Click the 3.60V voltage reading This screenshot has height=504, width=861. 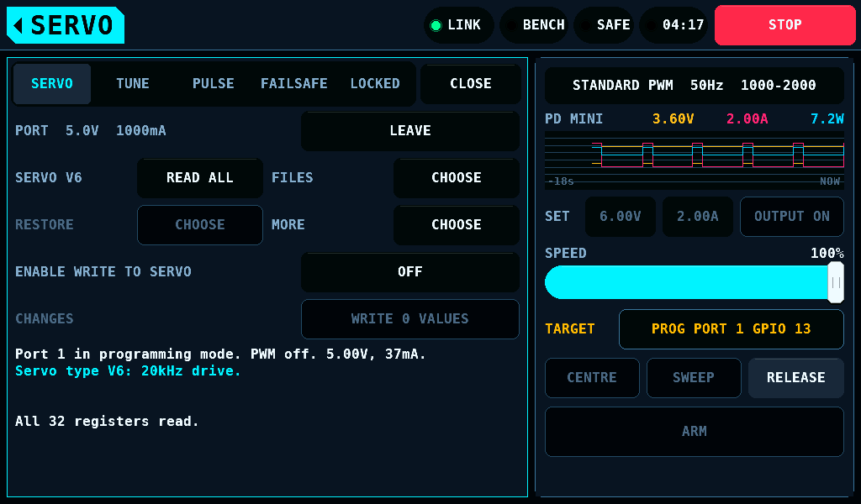[x=673, y=119]
